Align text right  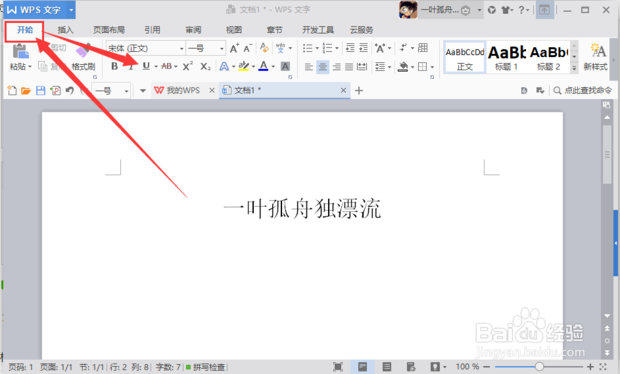click(x=336, y=67)
